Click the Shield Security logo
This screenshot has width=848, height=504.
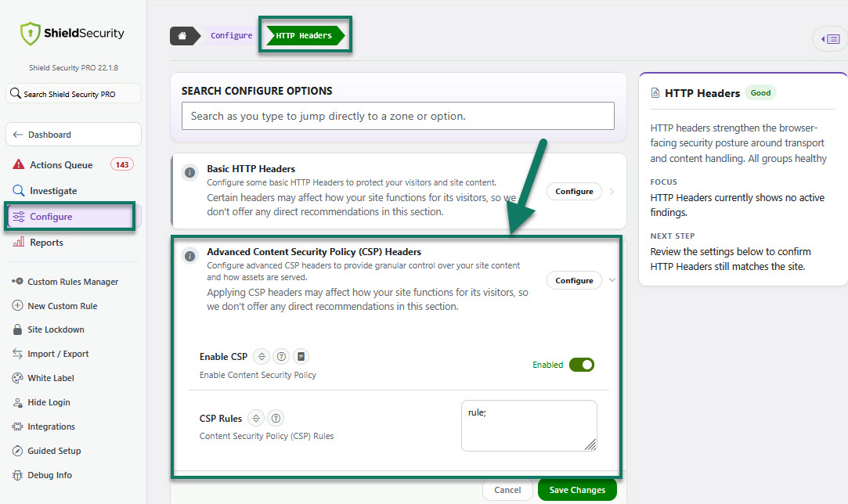pyautogui.click(x=73, y=34)
